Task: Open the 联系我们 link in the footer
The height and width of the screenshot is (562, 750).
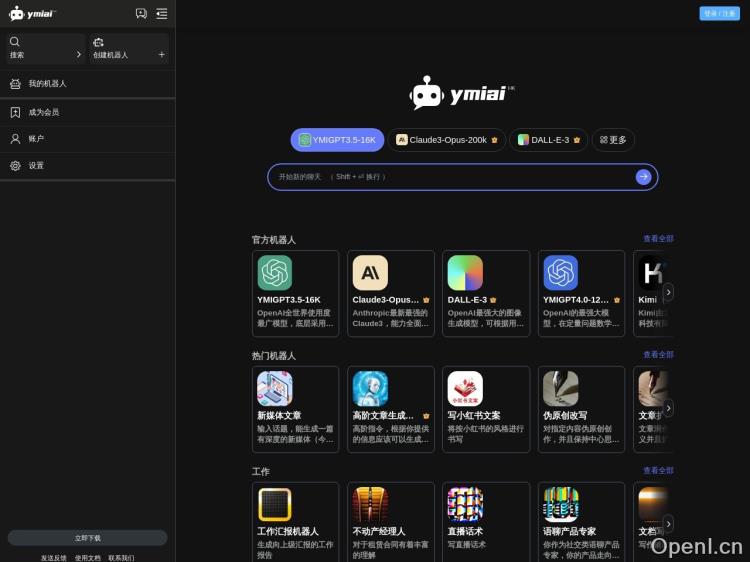Action: click(121, 558)
